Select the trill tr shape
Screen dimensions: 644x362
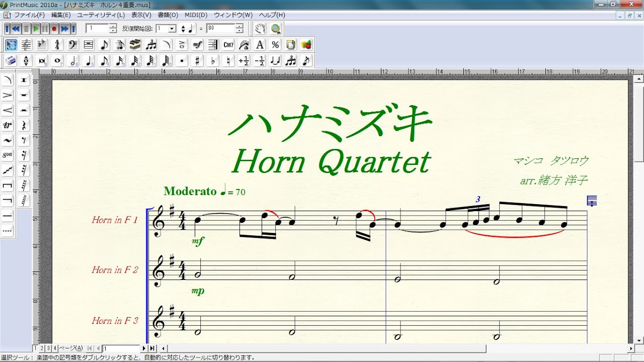click(8, 125)
